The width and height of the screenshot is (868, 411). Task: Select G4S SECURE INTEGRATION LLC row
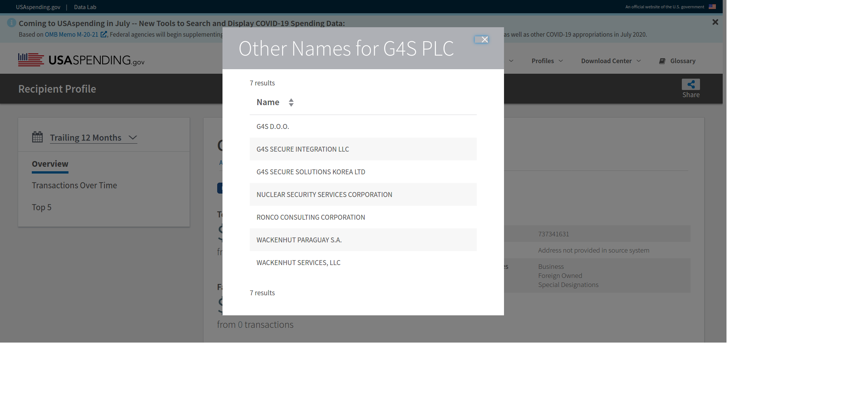pyautogui.click(x=363, y=149)
